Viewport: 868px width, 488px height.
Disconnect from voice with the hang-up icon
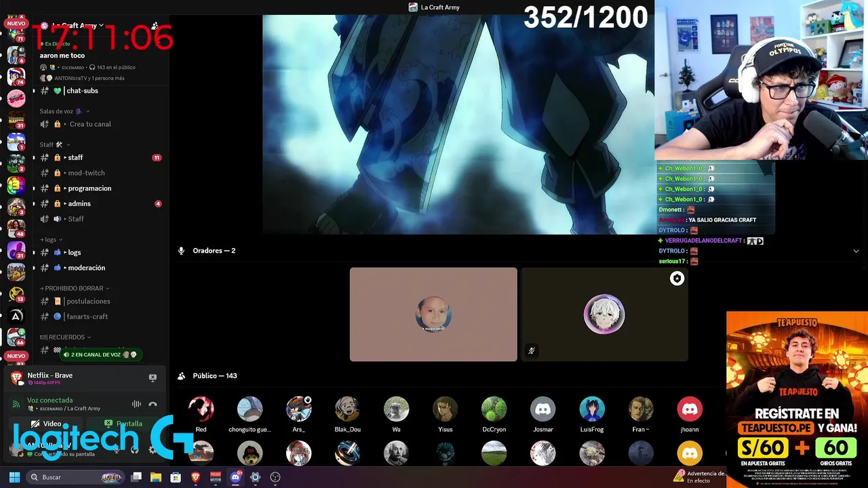click(153, 404)
